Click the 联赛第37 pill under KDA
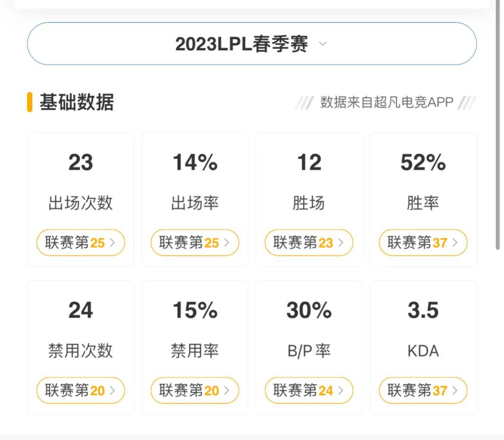The image size is (504, 440). click(x=423, y=390)
